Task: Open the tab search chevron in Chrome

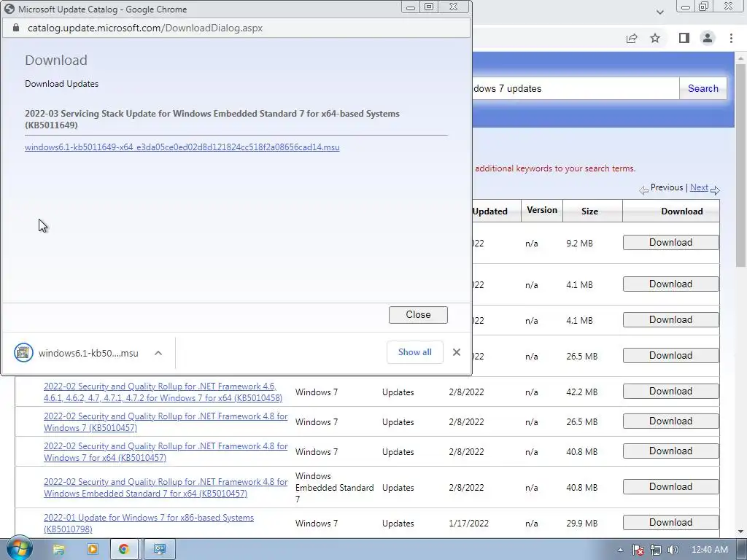Action: (x=659, y=12)
